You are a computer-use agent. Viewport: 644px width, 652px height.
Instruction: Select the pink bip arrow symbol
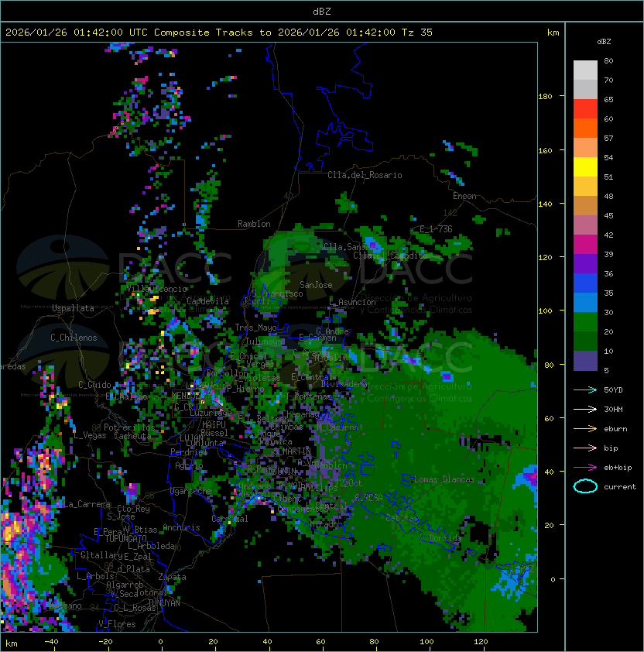[585, 448]
